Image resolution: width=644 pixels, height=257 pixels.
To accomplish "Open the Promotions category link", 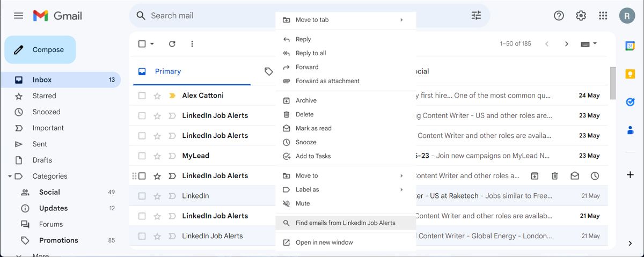I will pos(58,240).
